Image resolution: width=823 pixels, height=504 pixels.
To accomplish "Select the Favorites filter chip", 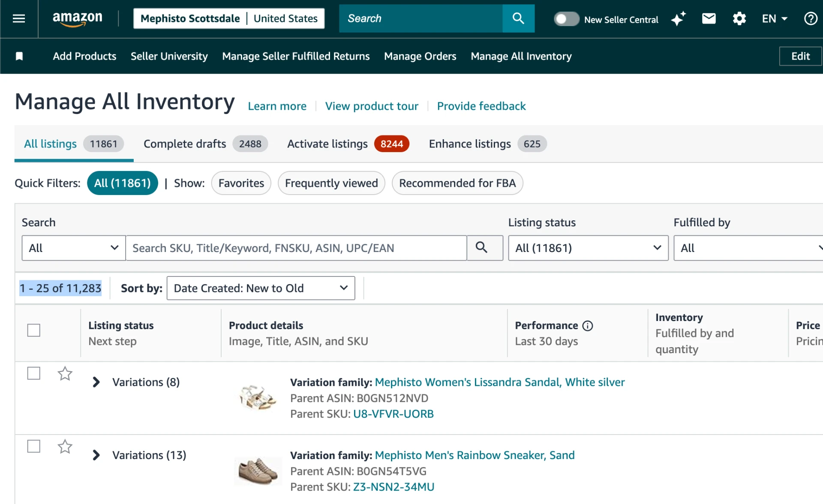I will click(241, 183).
